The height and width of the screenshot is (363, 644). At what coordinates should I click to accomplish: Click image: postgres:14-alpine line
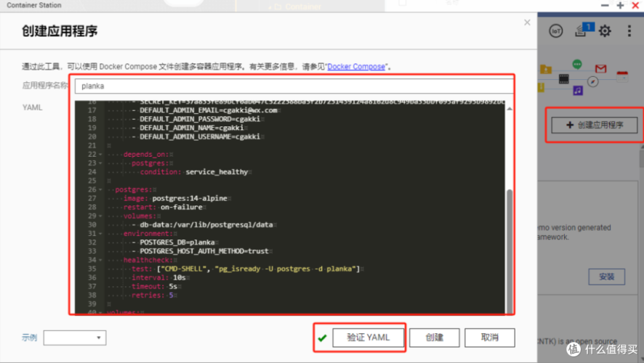click(x=175, y=198)
